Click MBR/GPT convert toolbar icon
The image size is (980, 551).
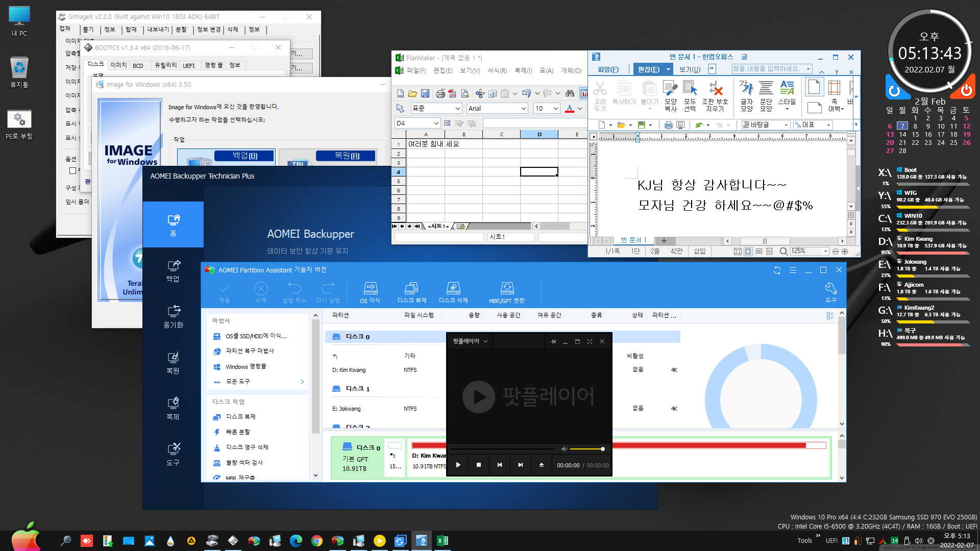pos(506,292)
